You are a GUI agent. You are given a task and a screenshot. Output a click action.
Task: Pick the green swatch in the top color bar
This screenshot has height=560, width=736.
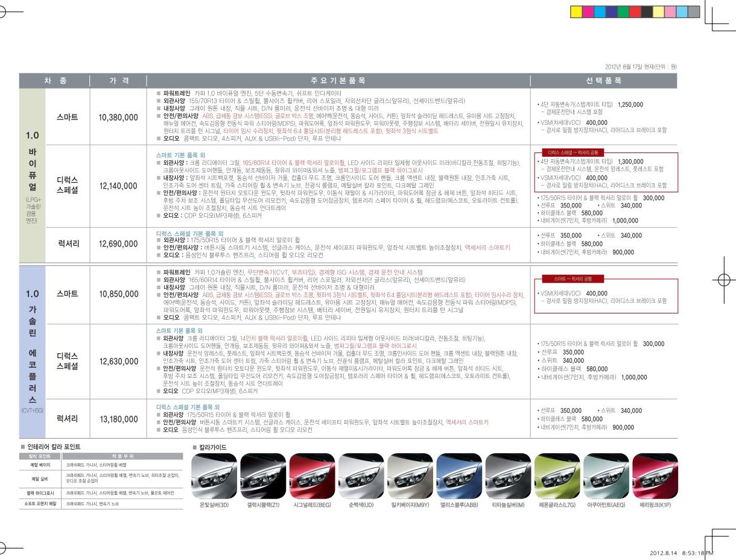pos(623,11)
